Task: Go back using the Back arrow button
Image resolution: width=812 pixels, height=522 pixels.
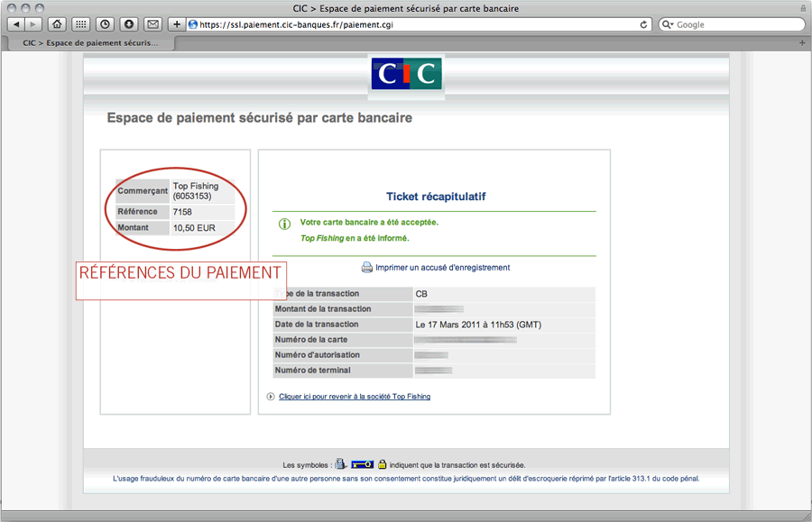Action: [16, 24]
